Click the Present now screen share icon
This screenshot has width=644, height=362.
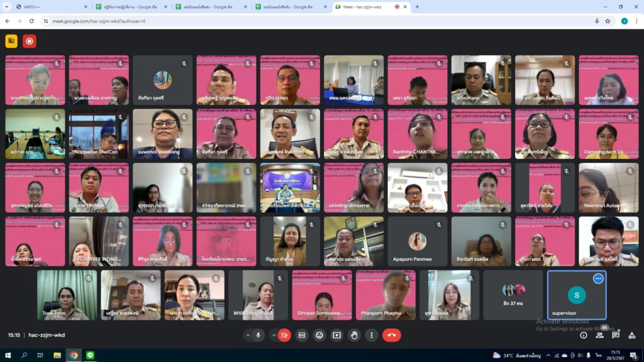coord(337,336)
